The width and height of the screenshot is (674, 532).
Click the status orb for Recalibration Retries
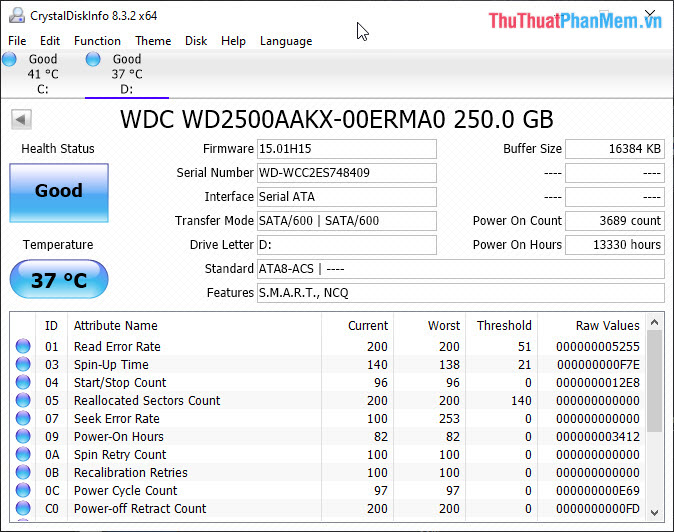pos(23,472)
